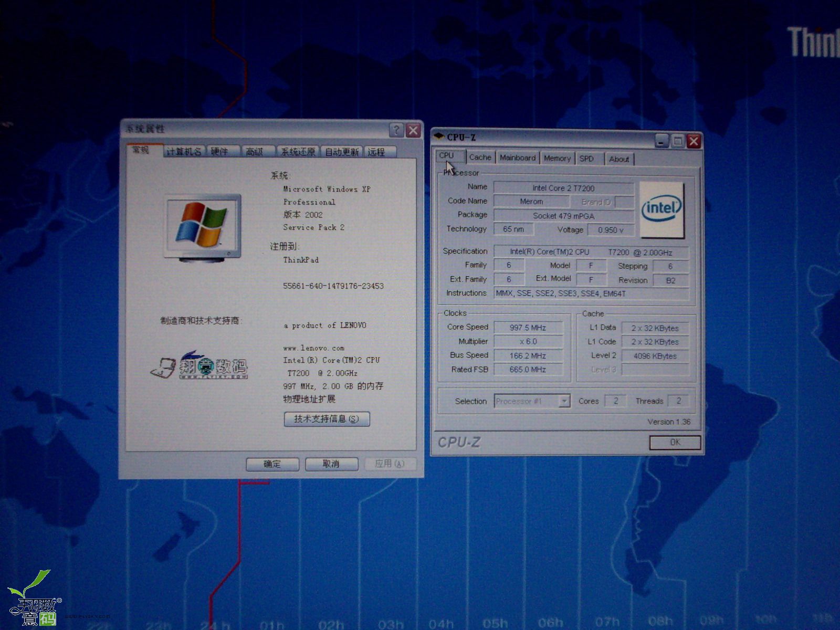Click the OK button in CPU-Z
Viewport: 840px width, 630px height.
pyautogui.click(x=675, y=442)
